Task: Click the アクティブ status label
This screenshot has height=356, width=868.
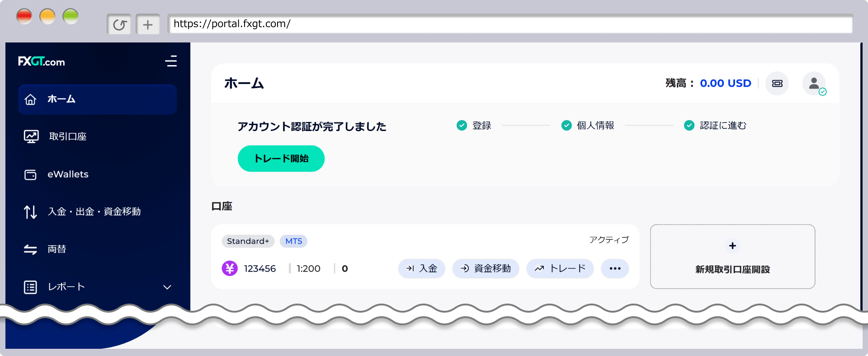Action: point(609,240)
